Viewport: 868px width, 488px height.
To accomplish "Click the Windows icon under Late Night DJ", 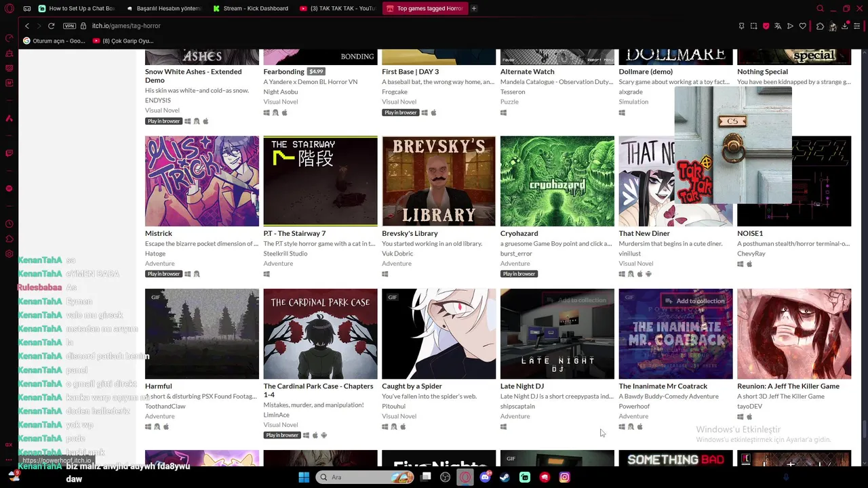I will [503, 427].
